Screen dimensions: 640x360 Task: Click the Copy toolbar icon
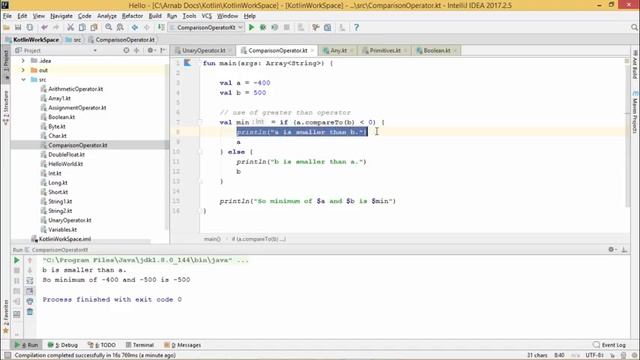tap(82, 27)
